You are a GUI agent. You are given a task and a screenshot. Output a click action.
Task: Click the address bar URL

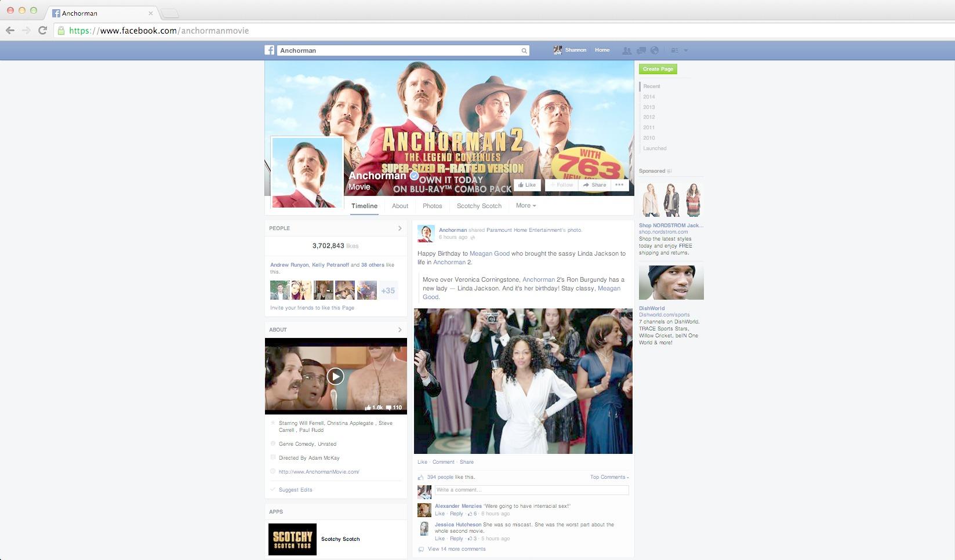coord(159,31)
